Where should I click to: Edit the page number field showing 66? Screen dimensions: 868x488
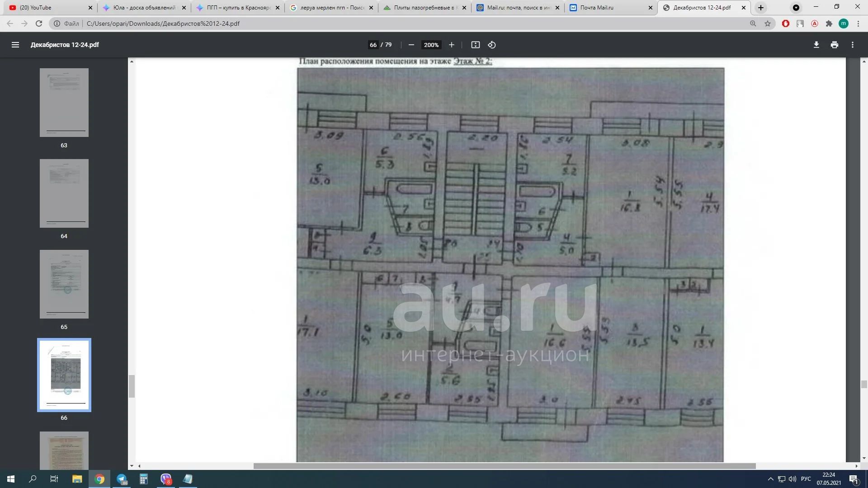click(x=373, y=45)
